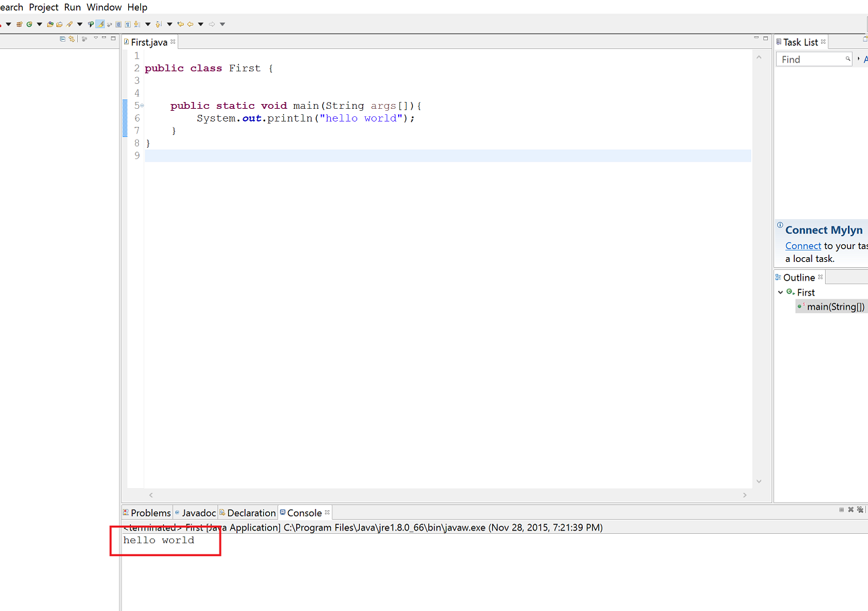This screenshot has height=611, width=868.
Task: Open Package Explorer view menu dropdown
Action: point(95,38)
